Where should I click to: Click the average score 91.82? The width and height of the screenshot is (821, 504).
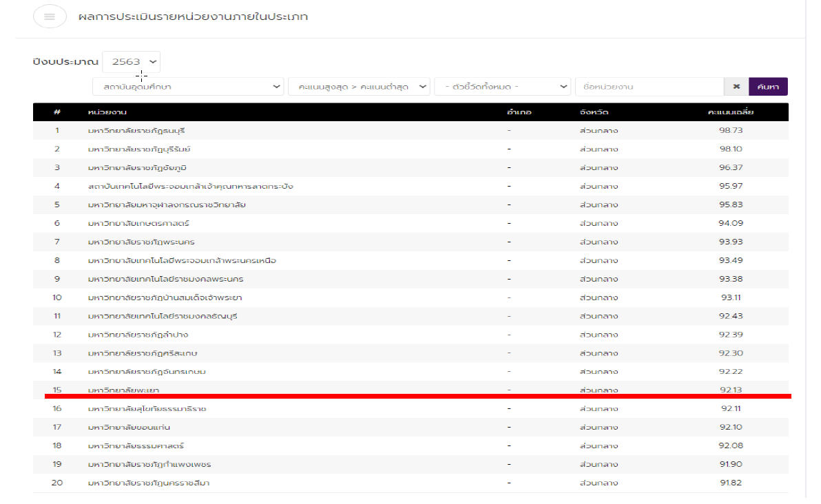click(731, 483)
